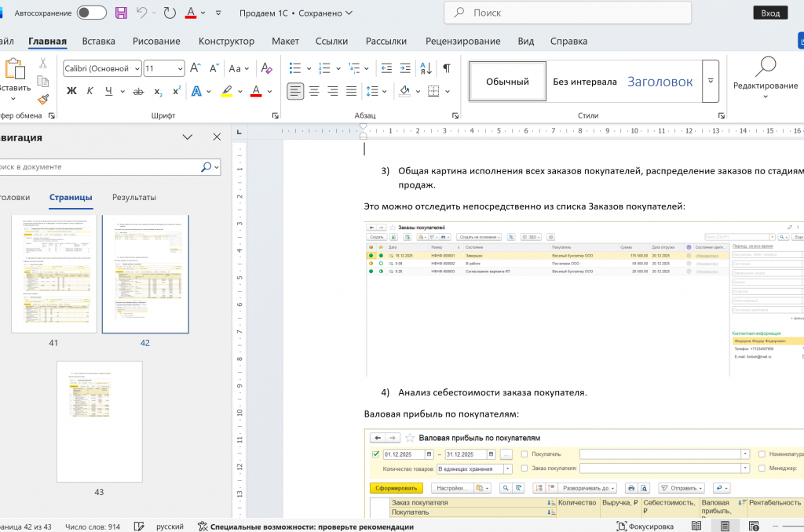Click the Поиск search box
This screenshot has height=532, width=804.
coord(567,13)
